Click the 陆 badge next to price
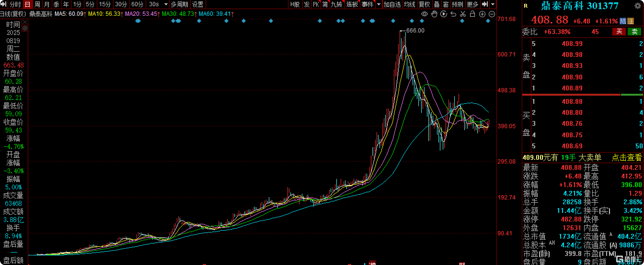644x265 pixels. 623,21
